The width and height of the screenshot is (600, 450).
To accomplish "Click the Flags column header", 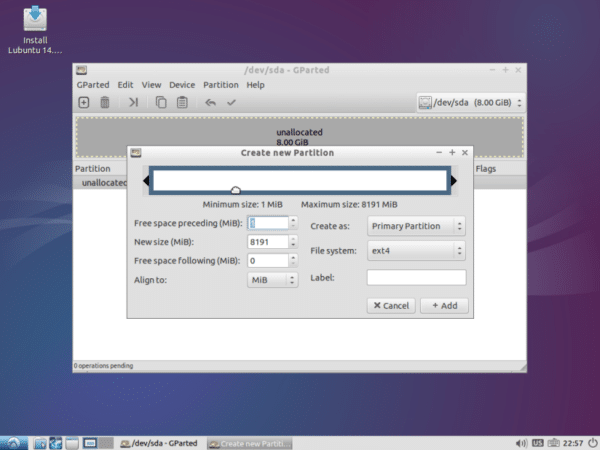I will click(486, 169).
